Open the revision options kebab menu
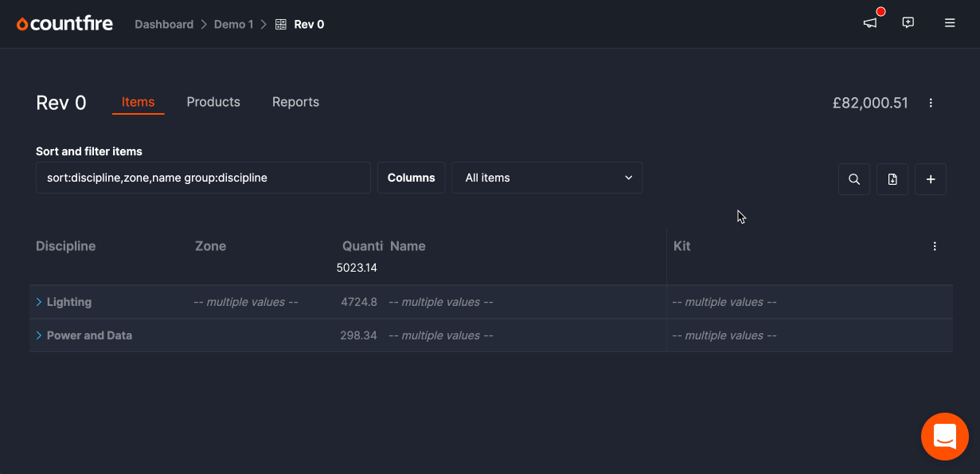This screenshot has width=980, height=474. point(931,103)
